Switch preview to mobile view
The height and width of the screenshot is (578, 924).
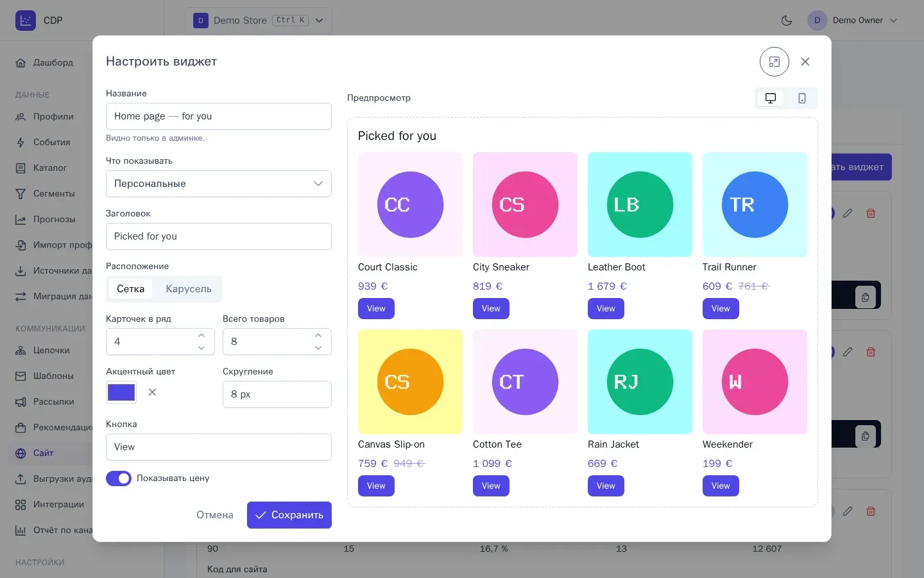(x=802, y=98)
